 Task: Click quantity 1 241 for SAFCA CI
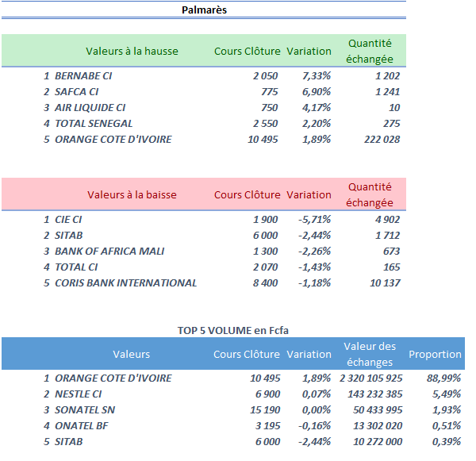click(x=387, y=91)
